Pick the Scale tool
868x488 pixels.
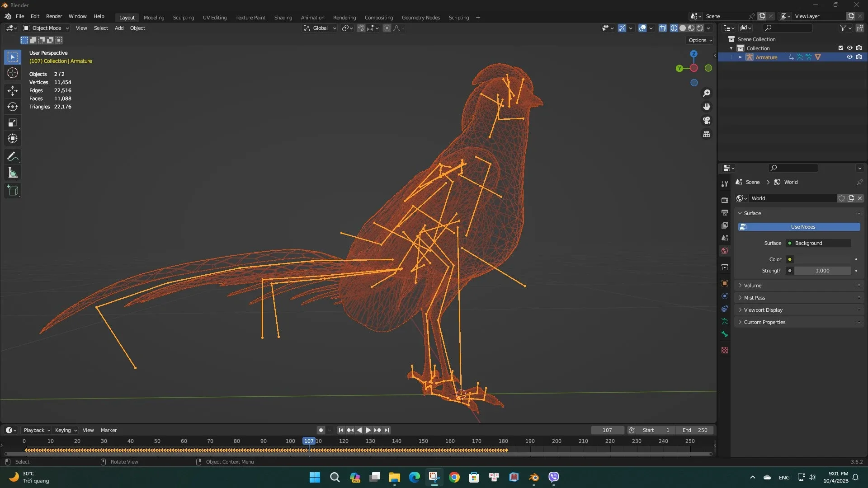tap(13, 122)
